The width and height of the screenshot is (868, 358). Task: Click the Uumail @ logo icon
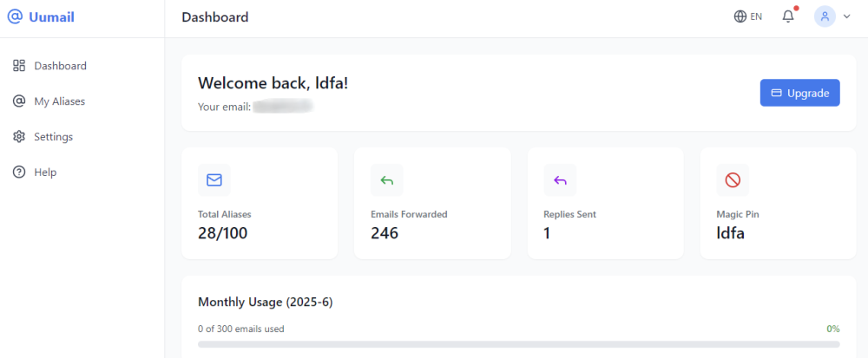pyautogui.click(x=15, y=16)
